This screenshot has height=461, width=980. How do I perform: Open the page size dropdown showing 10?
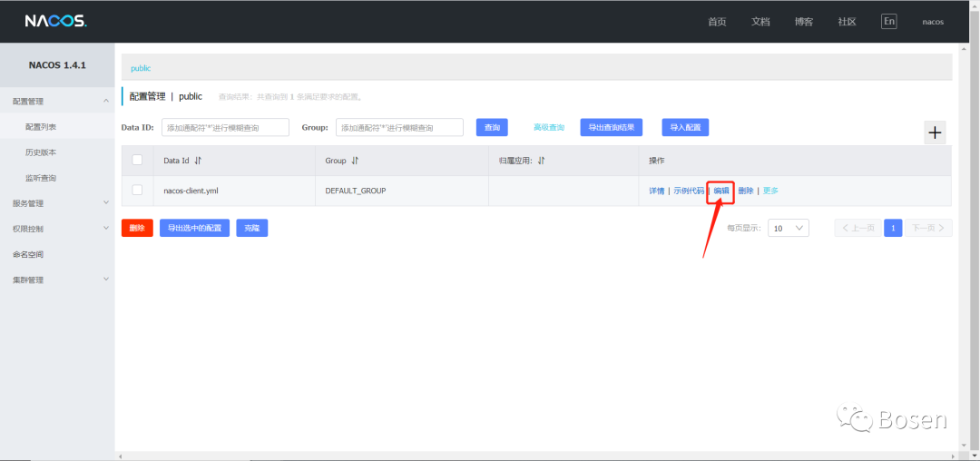click(x=789, y=228)
